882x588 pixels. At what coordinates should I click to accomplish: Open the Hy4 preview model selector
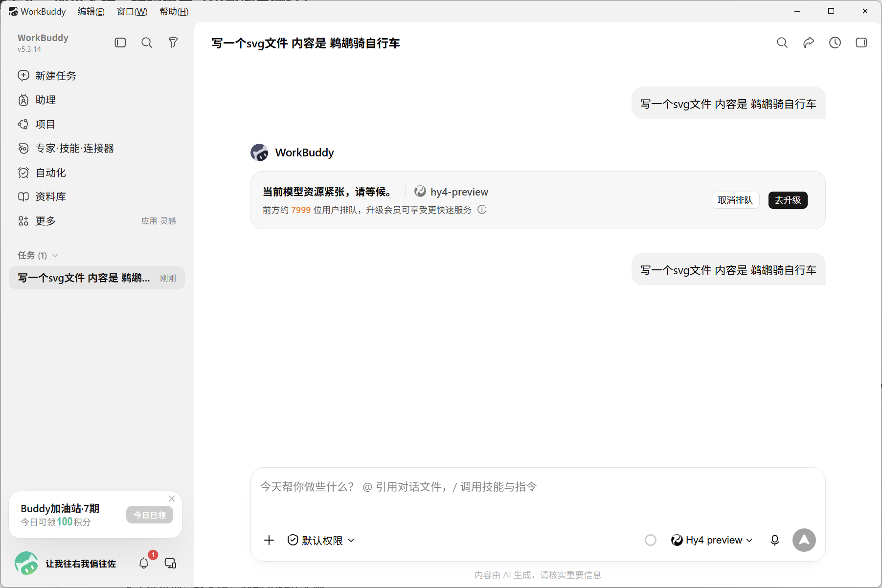tap(712, 540)
